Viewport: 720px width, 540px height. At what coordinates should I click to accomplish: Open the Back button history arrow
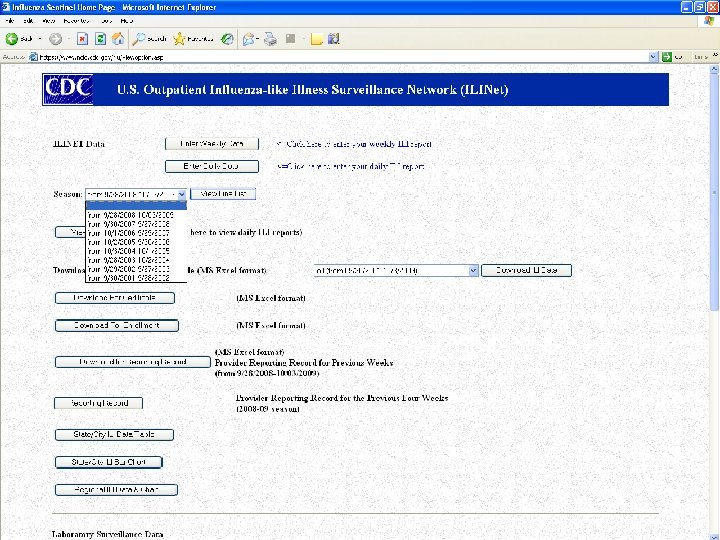(x=40, y=39)
